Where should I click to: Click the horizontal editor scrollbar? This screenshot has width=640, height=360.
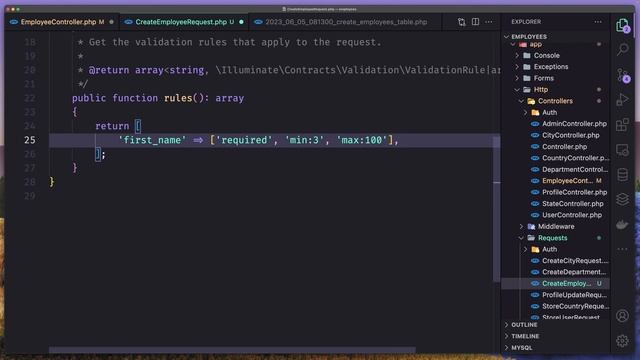[232, 350]
